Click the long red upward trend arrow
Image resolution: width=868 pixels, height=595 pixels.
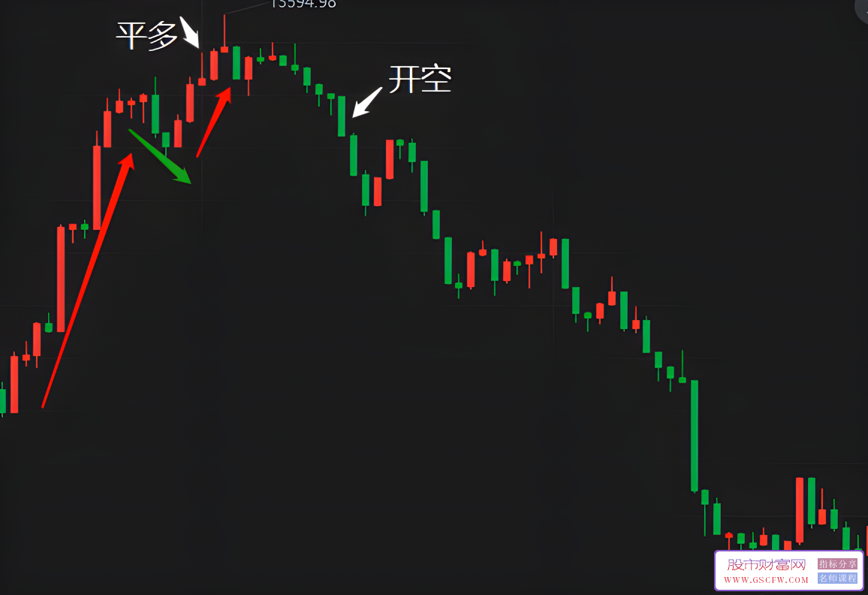[x=88, y=280]
